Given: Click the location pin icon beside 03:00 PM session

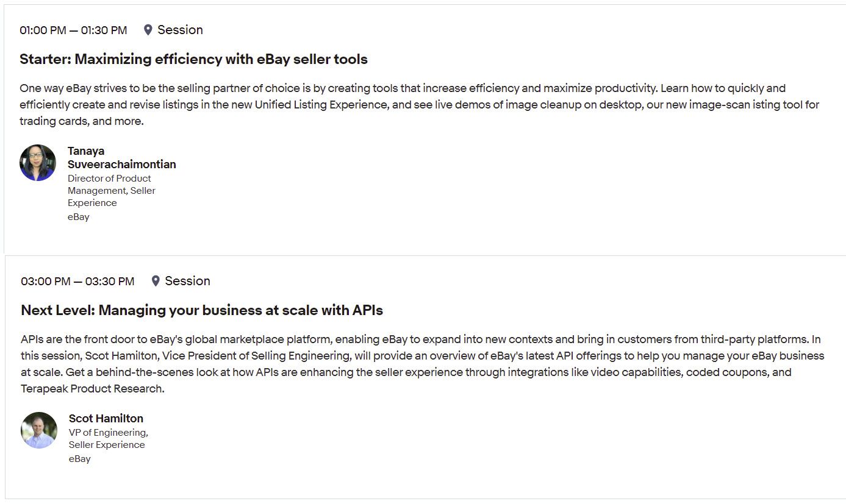Looking at the screenshot, I should pyautogui.click(x=156, y=281).
